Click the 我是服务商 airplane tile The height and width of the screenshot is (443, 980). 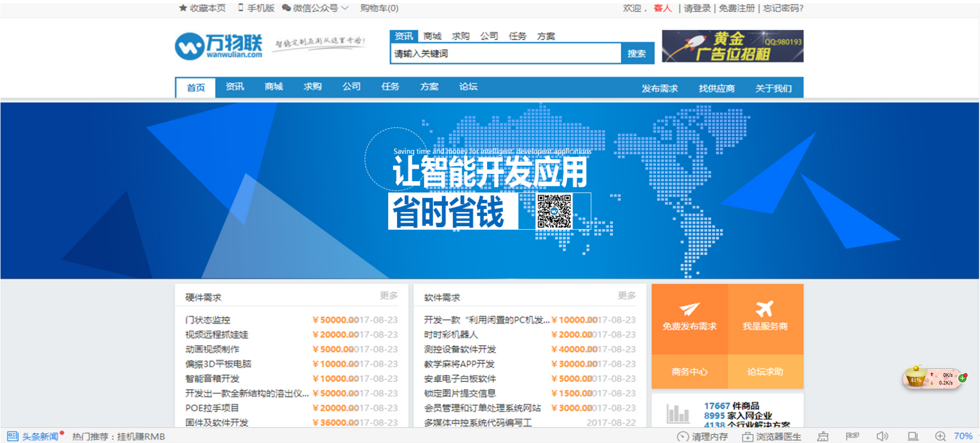766,319
